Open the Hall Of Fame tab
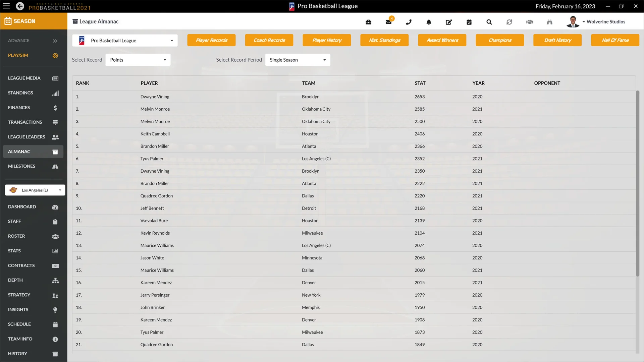This screenshot has height=362, width=644. [615, 40]
